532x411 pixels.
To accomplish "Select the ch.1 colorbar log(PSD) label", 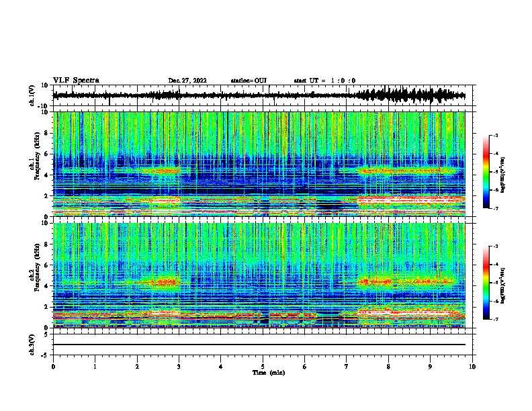I will pyautogui.click(x=503, y=175).
